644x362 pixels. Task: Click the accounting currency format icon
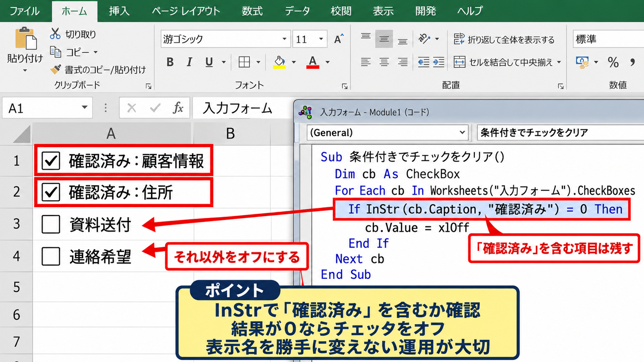[x=582, y=62]
